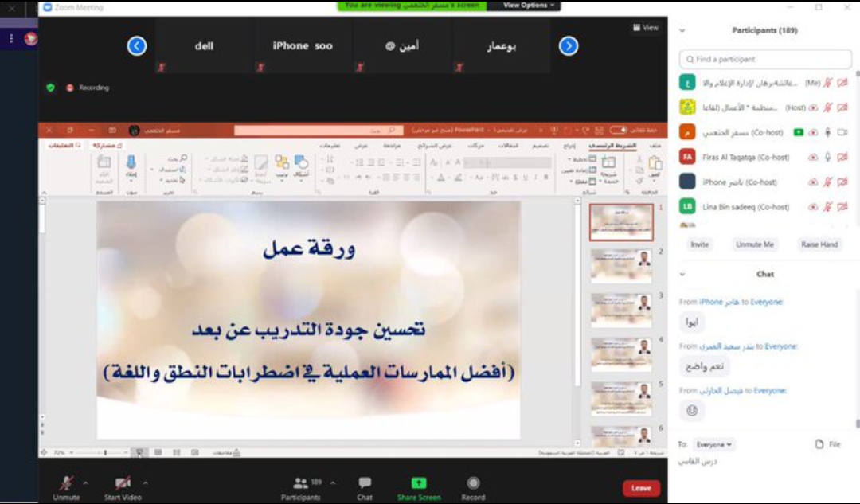Open the View Options dropdown
The image size is (860, 504).
(530, 6)
